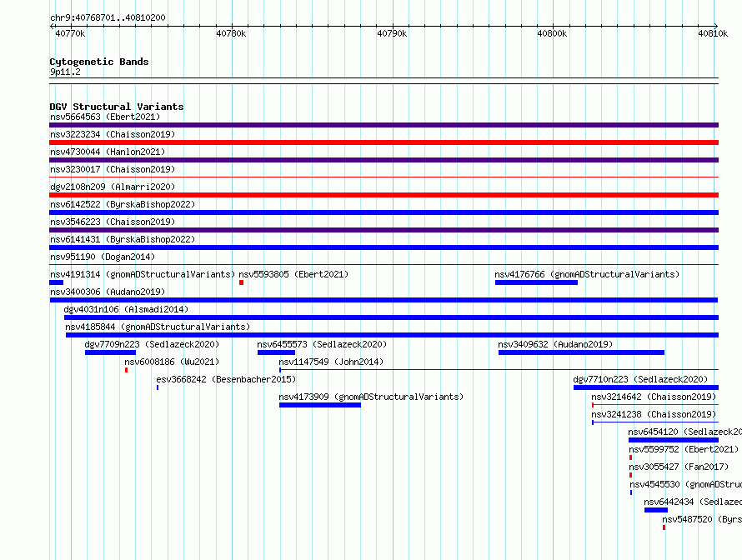Select nsv3241238 (Chaisson2019) label

(654, 414)
